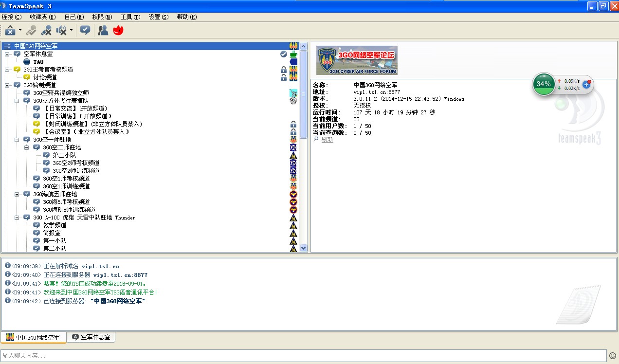
Task: Click the badge icon on 3GO空骑兵混编独立师 row
Action: coord(293,93)
